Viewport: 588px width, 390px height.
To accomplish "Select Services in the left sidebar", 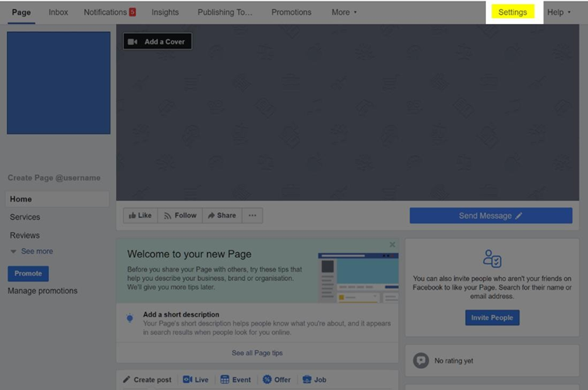I will coord(25,217).
